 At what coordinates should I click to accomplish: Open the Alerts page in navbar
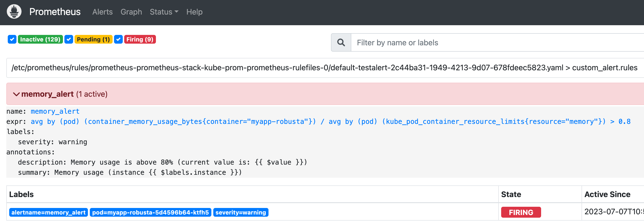[102, 12]
